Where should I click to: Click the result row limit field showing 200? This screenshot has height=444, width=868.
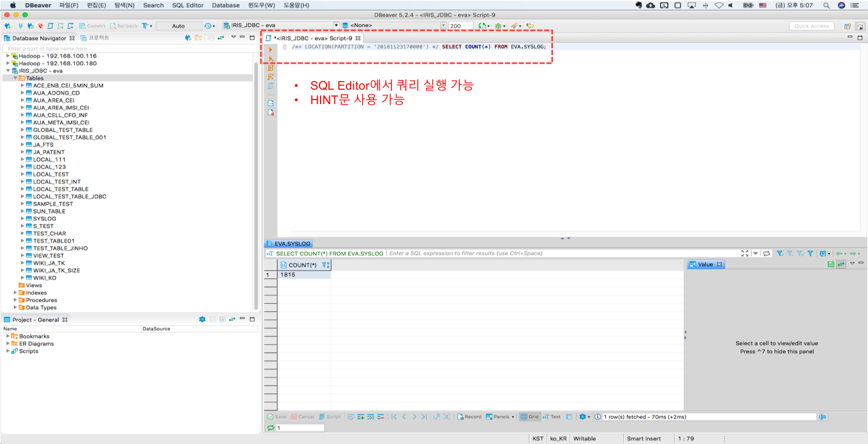pos(461,26)
